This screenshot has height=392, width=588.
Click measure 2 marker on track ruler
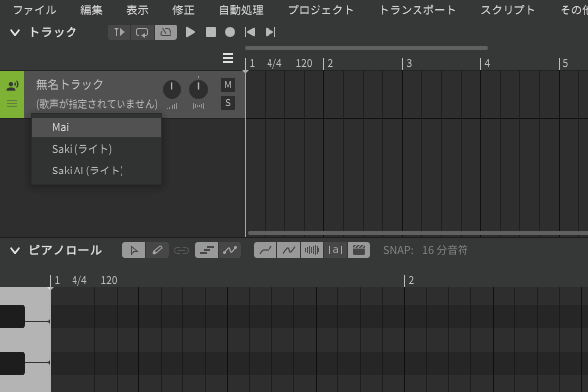(330, 63)
